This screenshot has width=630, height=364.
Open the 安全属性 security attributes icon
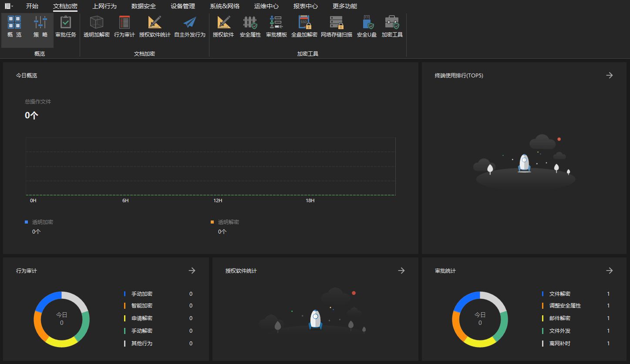[250, 27]
